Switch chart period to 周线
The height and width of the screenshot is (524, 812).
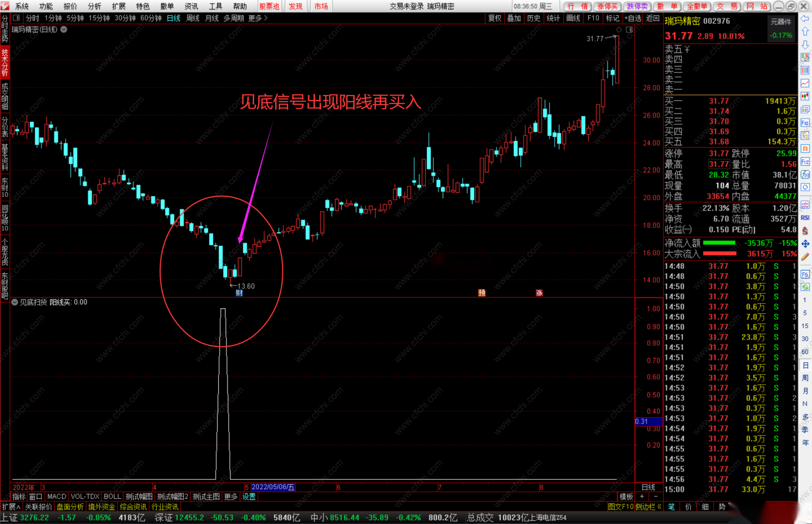(193, 18)
